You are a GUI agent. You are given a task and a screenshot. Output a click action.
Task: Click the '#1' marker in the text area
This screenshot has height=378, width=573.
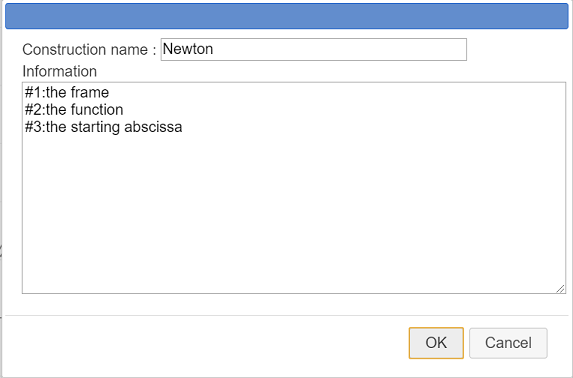pos(33,92)
